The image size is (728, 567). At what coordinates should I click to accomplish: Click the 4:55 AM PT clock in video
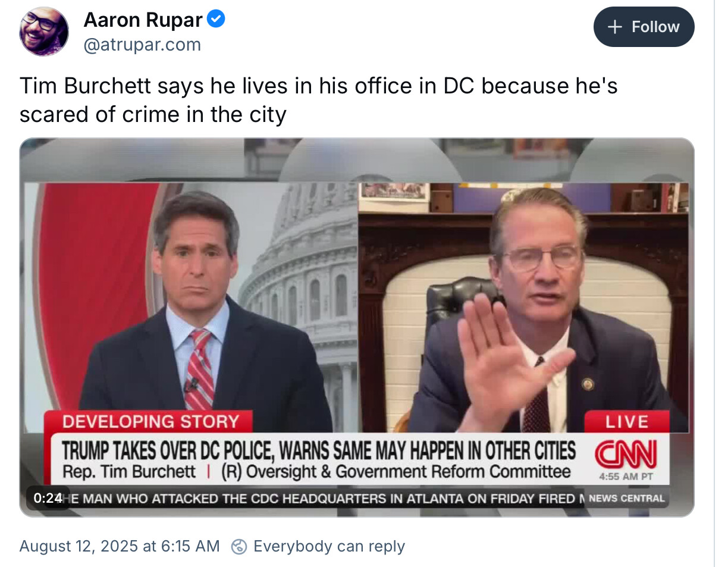pyautogui.click(x=626, y=477)
